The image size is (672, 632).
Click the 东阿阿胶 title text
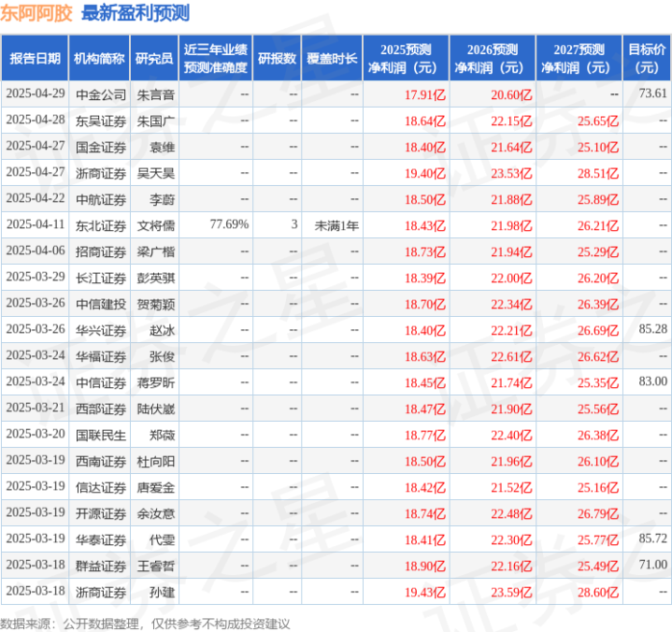point(36,13)
